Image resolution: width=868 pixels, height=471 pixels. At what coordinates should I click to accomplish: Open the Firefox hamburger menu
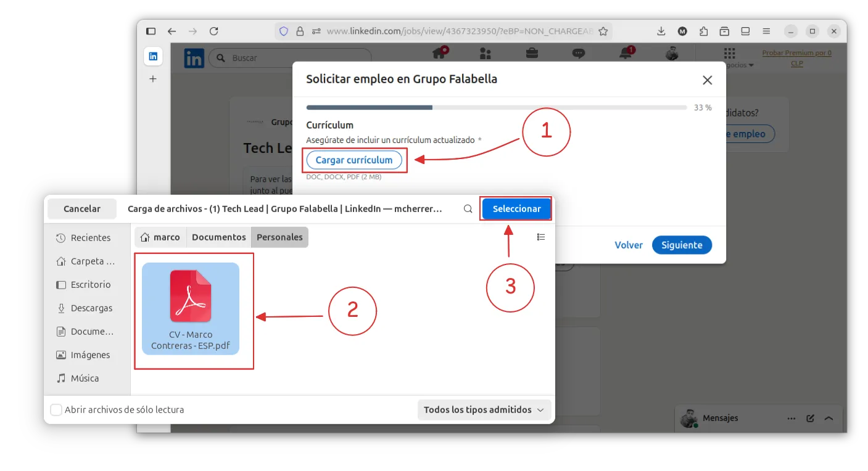766,31
